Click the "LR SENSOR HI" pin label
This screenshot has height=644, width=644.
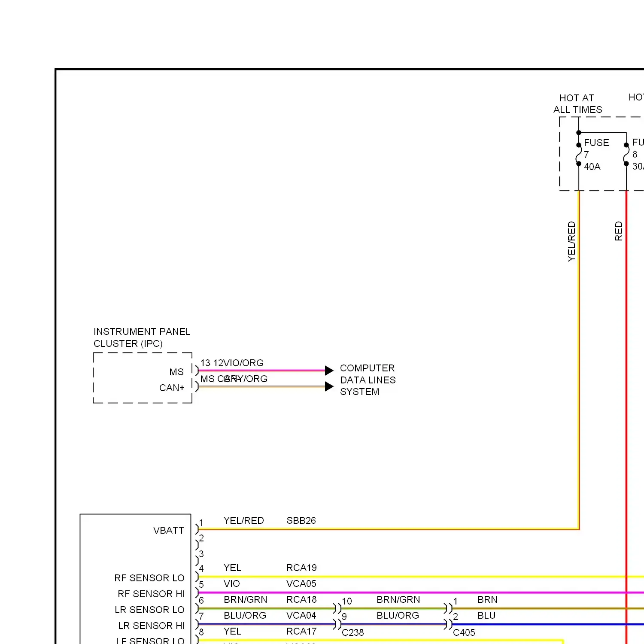pos(152,626)
